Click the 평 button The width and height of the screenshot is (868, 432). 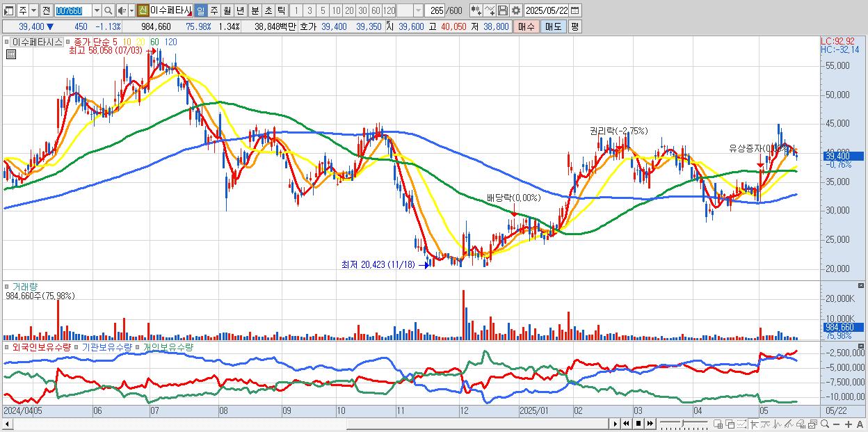tap(574, 26)
